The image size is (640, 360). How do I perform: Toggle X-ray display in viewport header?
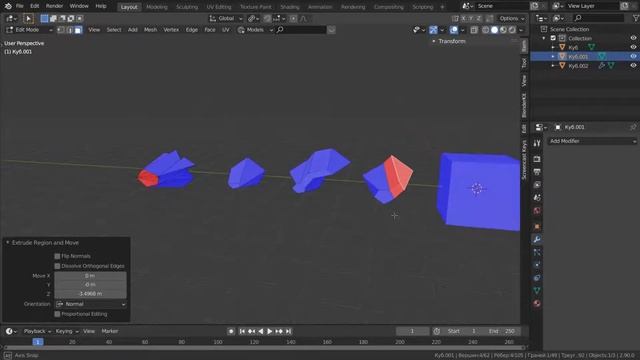473,30
